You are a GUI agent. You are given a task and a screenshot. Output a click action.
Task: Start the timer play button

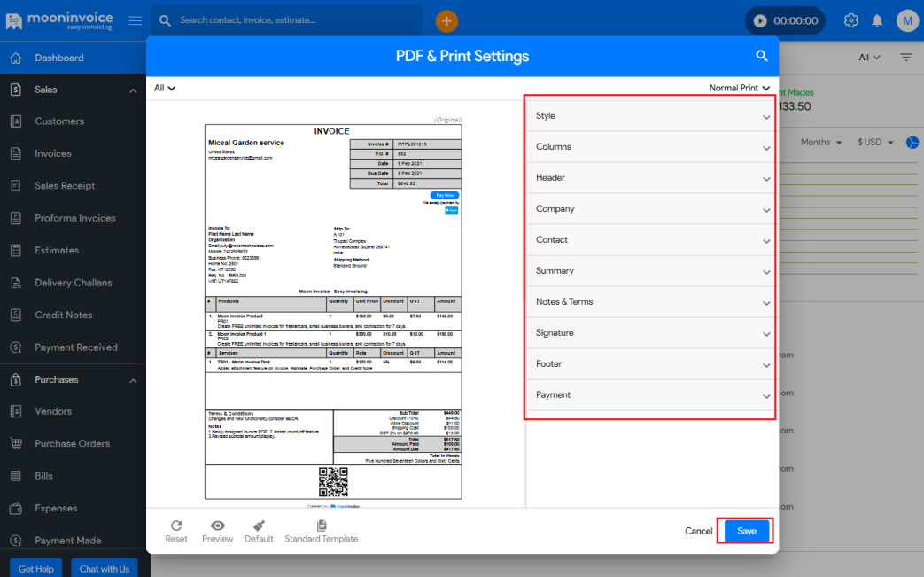click(760, 20)
